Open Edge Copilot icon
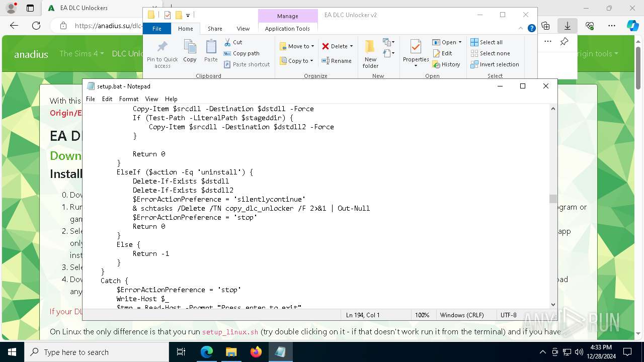Image resolution: width=644 pixels, height=362 pixels. (x=632, y=26)
